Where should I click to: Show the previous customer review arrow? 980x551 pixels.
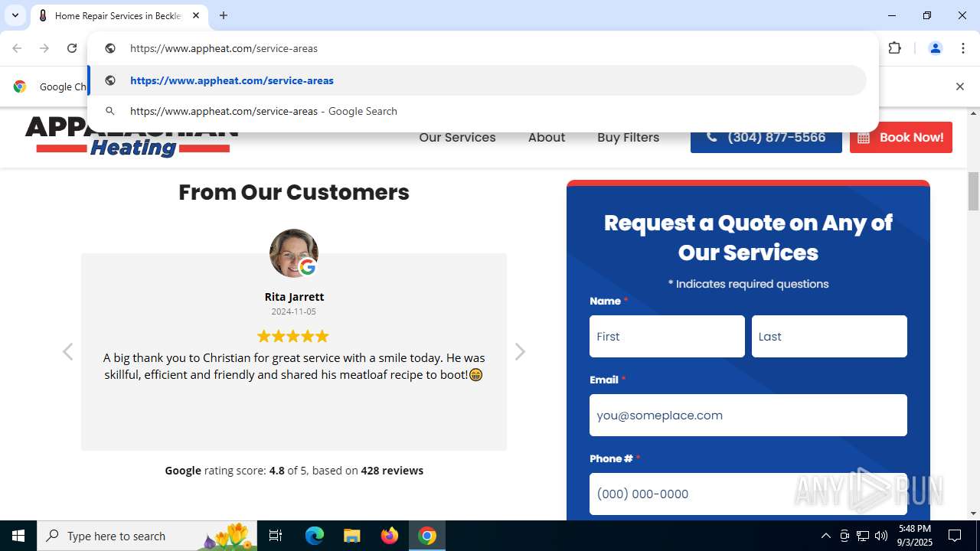click(x=67, y=351)
